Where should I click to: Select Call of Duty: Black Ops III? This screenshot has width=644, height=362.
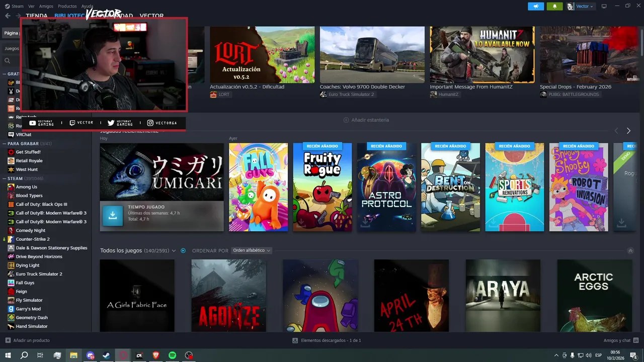pos(41,205)
